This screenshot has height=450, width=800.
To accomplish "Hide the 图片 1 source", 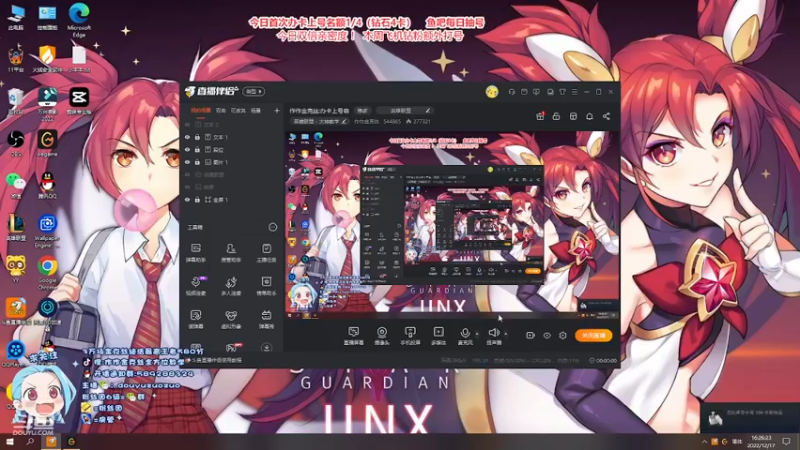I will pyautogui.click(x=187, y=162).
